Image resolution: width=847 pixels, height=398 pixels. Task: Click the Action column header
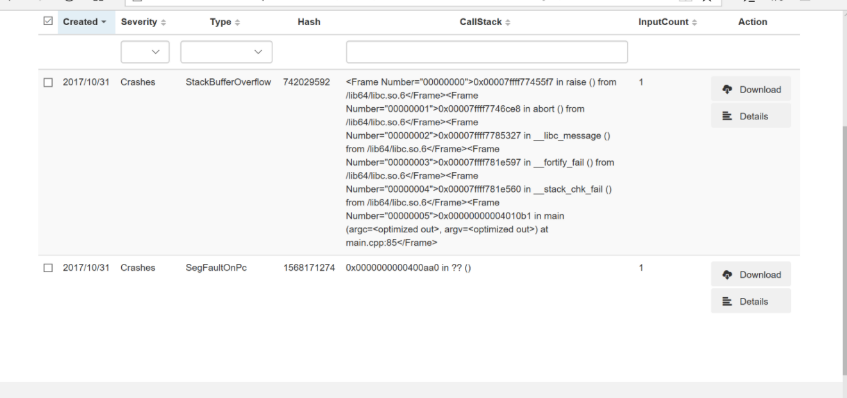point(752,22)
